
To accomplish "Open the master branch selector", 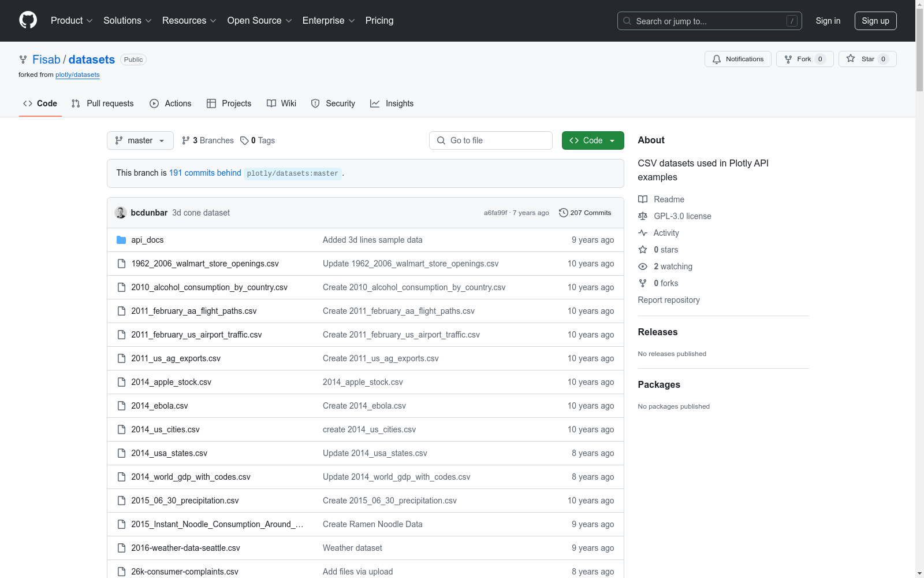I will (140, 140).
